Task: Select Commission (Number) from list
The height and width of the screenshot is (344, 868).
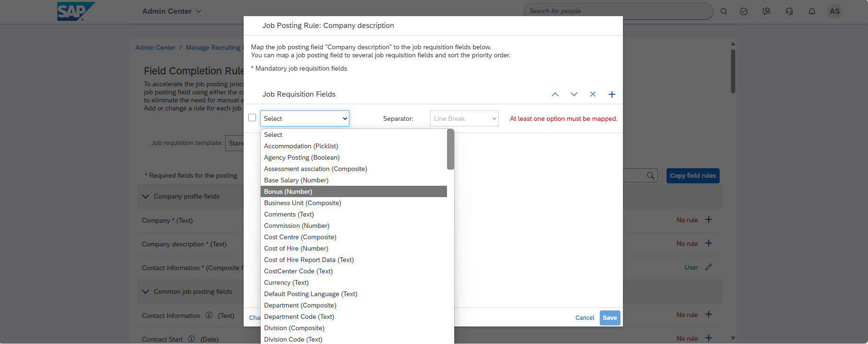Action: click(x=354, y=226)
